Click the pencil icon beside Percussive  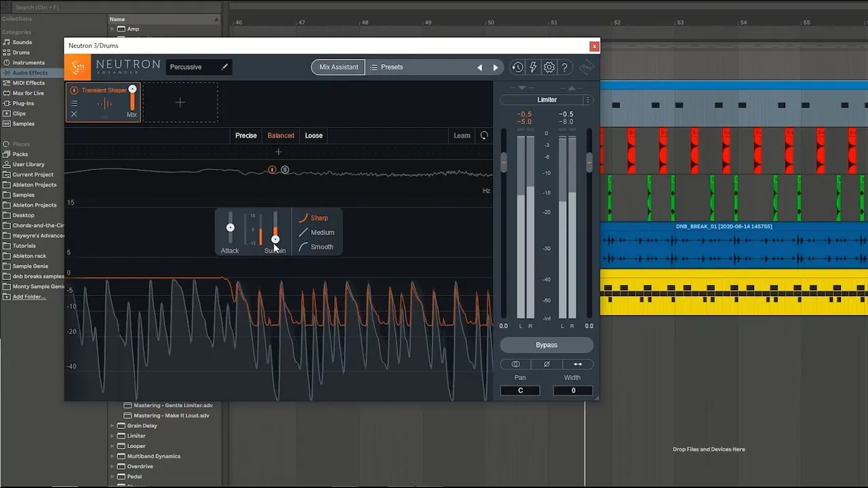pyautogui.click(x=224, y=67)
